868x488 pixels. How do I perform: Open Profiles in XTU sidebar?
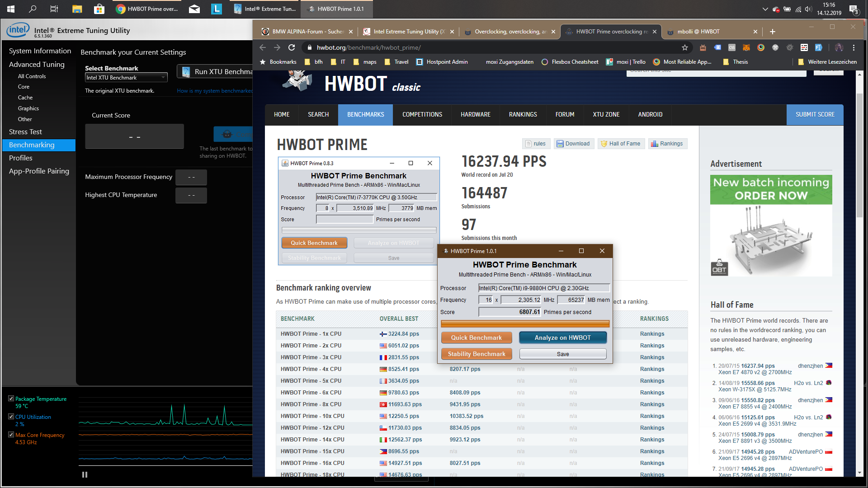pos(21,158)
